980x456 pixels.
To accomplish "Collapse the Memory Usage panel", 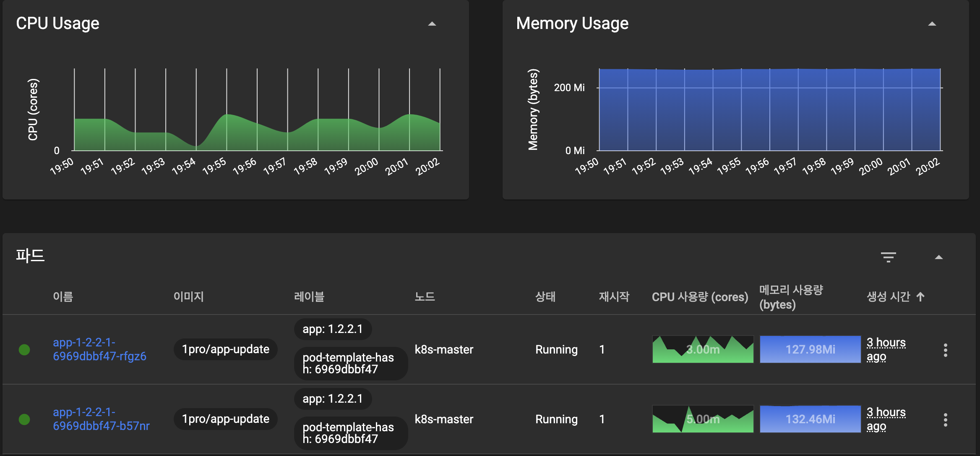I will coord(932,24).
